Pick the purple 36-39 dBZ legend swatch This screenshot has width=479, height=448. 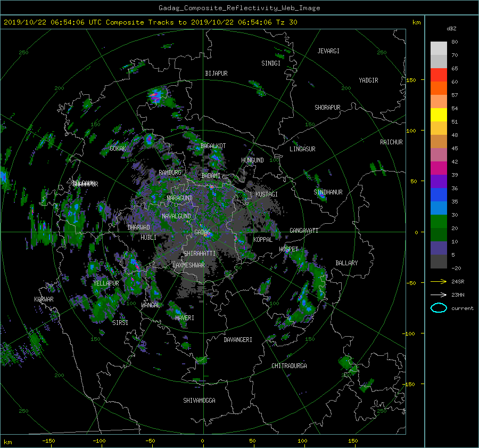pos(439,181)
